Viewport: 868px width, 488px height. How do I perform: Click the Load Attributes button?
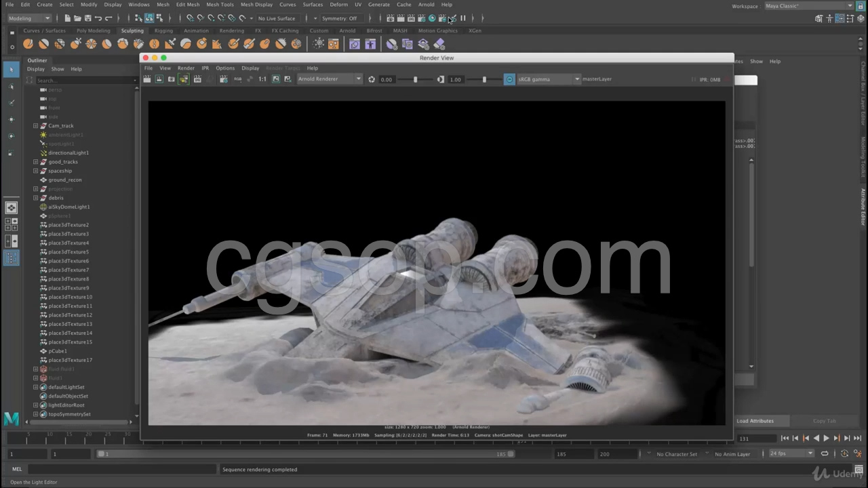[x=755, y=421]
